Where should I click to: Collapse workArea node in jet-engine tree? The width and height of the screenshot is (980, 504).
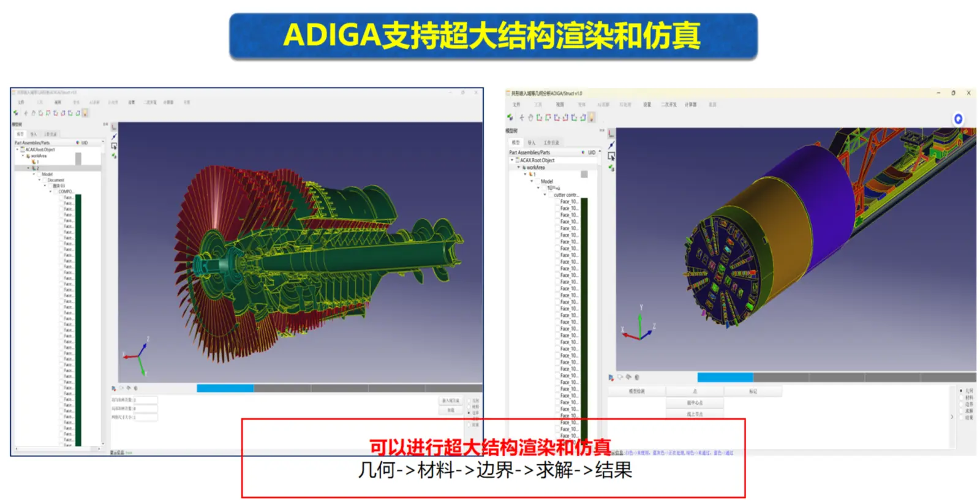coord(23,156)
